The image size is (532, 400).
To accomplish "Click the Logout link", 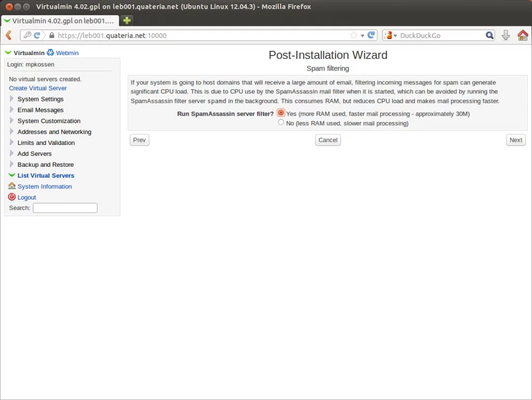I will pyautogui.click(x=27, y=197).
